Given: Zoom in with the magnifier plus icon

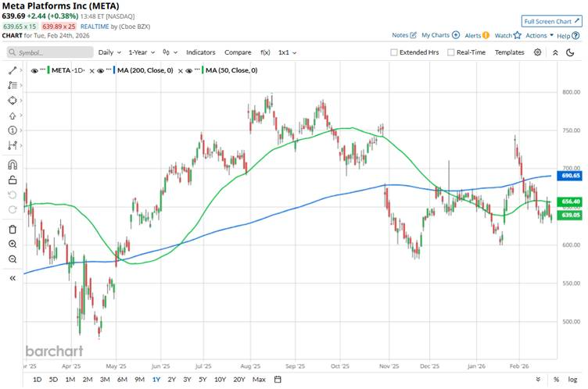Looking at the screenshot, I should tap(13, 244).
